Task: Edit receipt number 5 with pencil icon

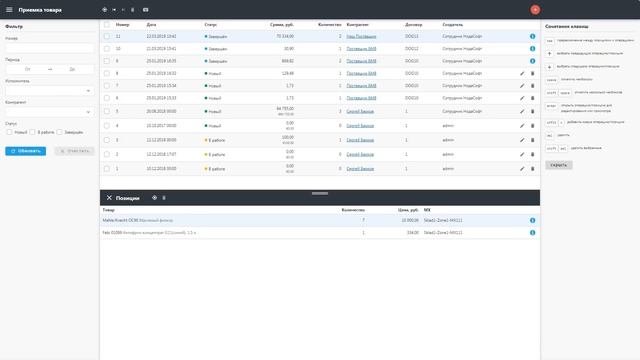Action: coord(522,111)
